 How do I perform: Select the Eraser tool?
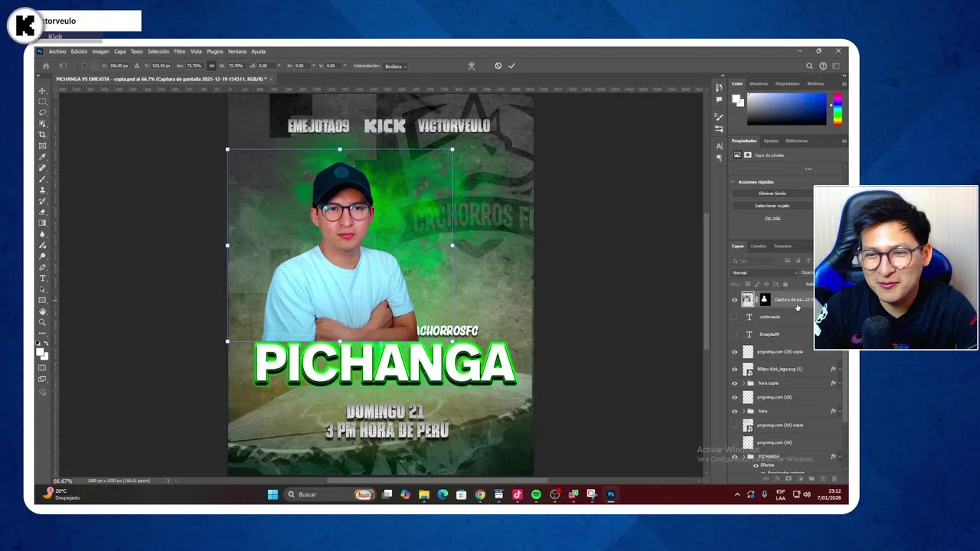click(42, 212)
